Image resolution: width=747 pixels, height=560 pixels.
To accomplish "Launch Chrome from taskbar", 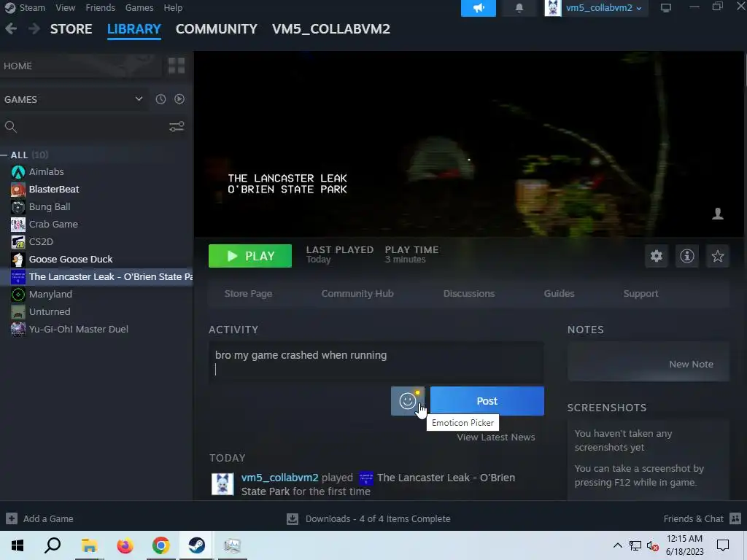I will pyautogui.click(x=160, y=545).
